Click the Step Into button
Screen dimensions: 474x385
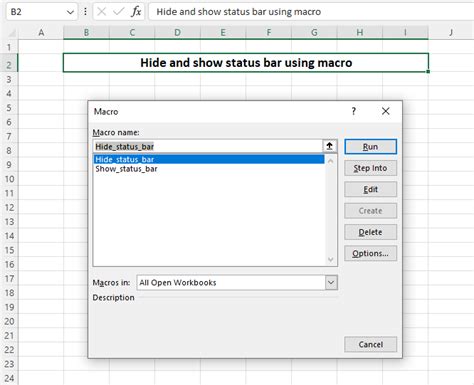[370, 168]
